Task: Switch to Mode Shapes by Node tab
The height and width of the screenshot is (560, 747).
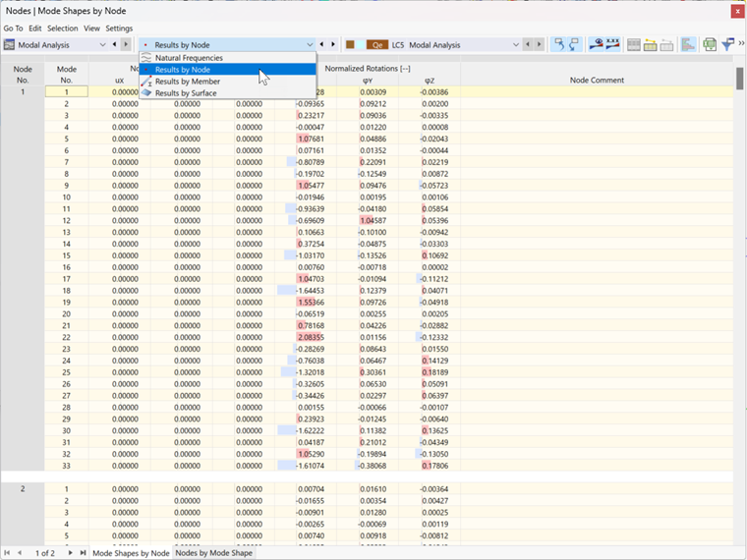Action: 131,553
